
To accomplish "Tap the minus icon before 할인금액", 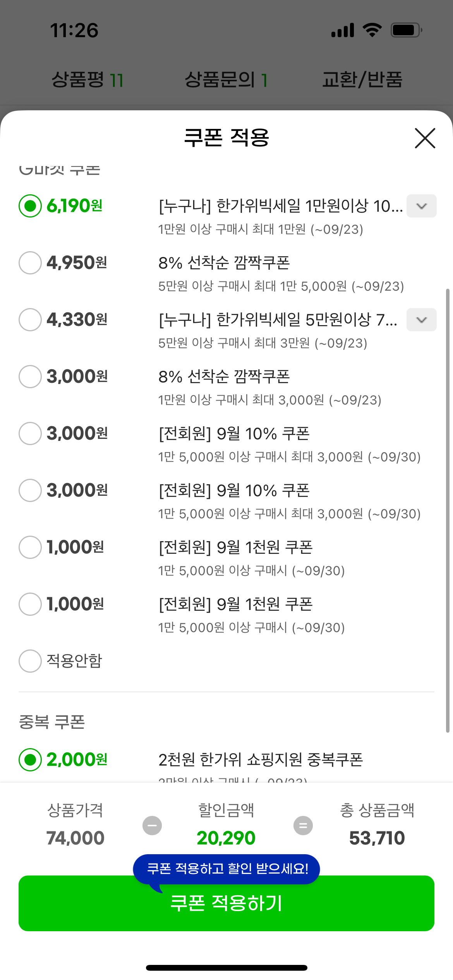I will point(152,826).
